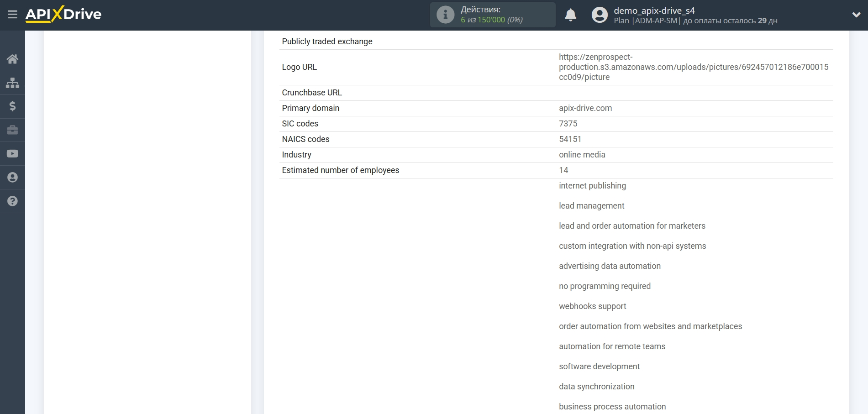This screenshot has width=868, height=414.
Task: Click the ApixDrive logo
Action: 63,14
